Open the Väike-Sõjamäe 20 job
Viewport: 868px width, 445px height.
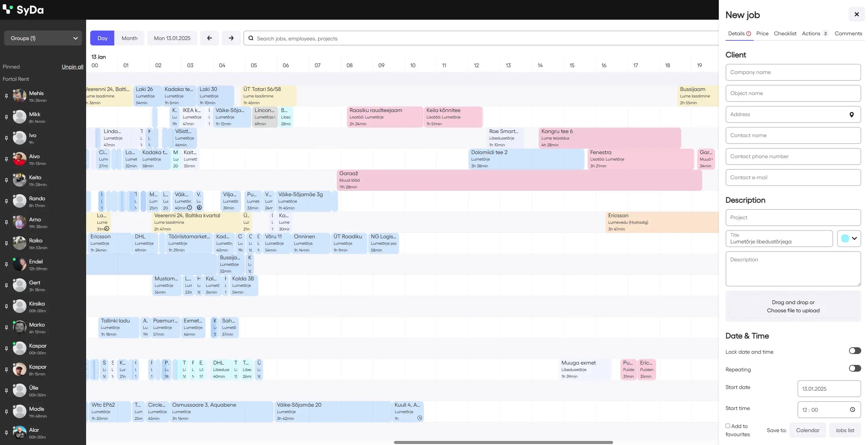[x=333, y=412]
